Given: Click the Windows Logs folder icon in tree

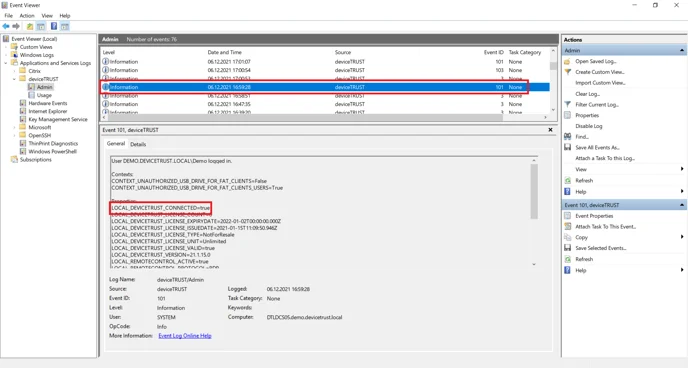Looking at the screenshot, I should pyautogui.click(x=14, y=55).
